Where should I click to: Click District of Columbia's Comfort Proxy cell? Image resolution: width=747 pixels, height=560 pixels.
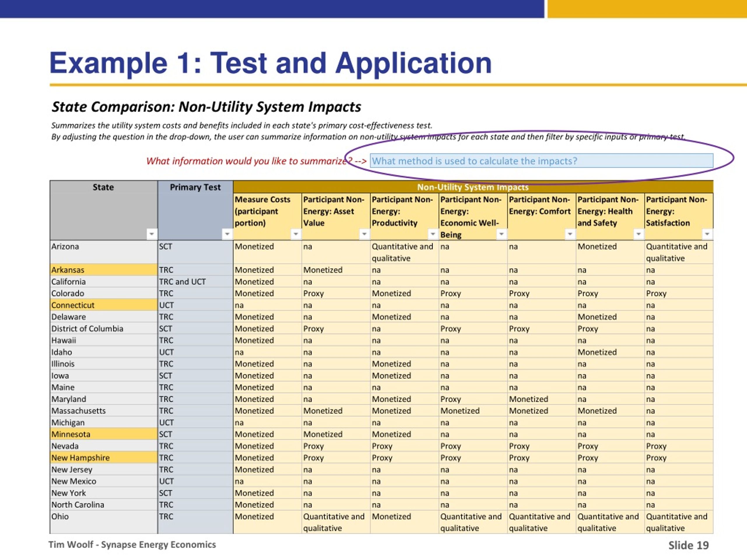coord(542,328)
